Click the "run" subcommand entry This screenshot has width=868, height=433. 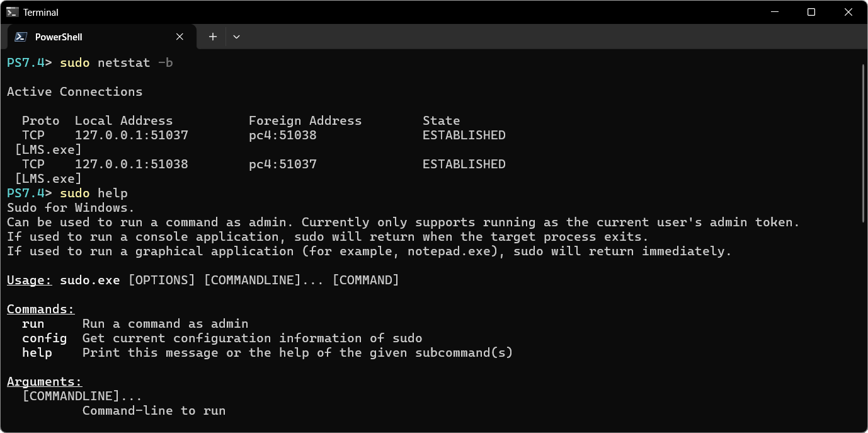pyautogui.click(x=33, y=323)
